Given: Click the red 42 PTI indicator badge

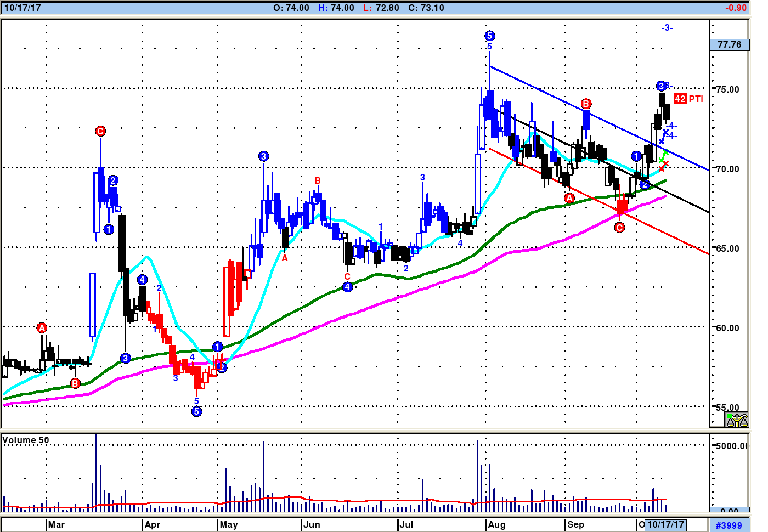Looking at the screenshot, I should [688, 99].
